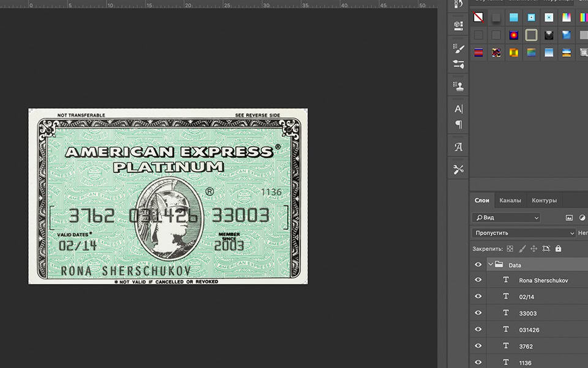This screenshot has height=368, width=588.
Task: Select the 33003 layer name
Action: [527, 313]
